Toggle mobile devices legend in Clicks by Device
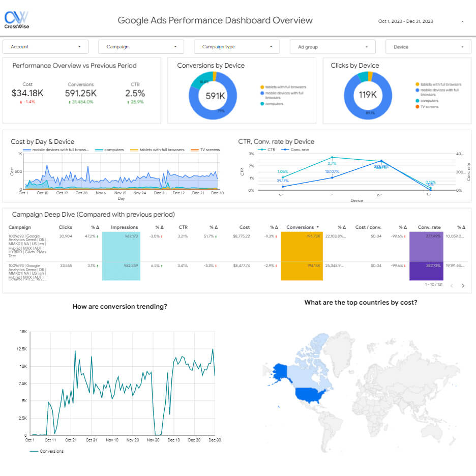This screenshot has height=476, width=476. (x=418, y=90)
